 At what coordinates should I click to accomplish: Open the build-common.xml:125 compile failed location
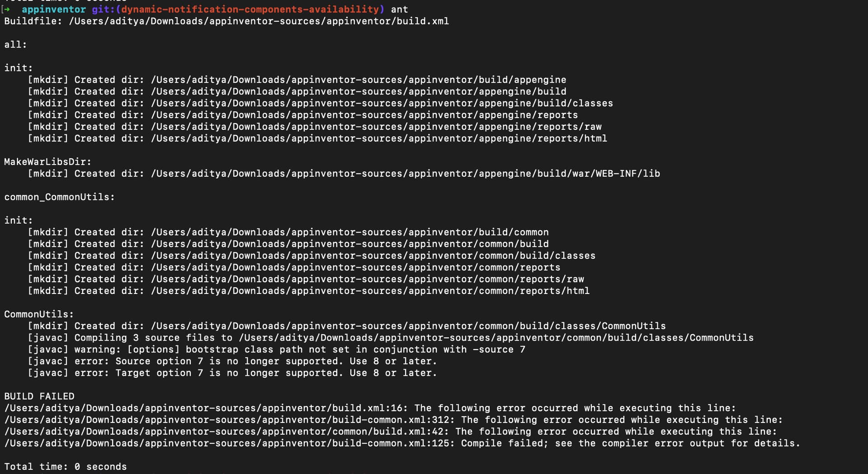pyautogui.click(x=229, y=444)
